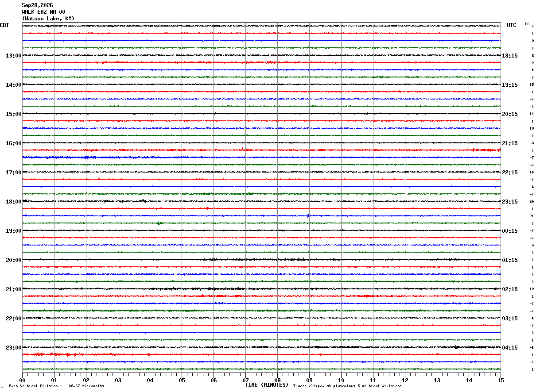The width and height of the screenshot is (536, 392).
Task: Click minute 15 on the time axis
Action: pos(501,380)
